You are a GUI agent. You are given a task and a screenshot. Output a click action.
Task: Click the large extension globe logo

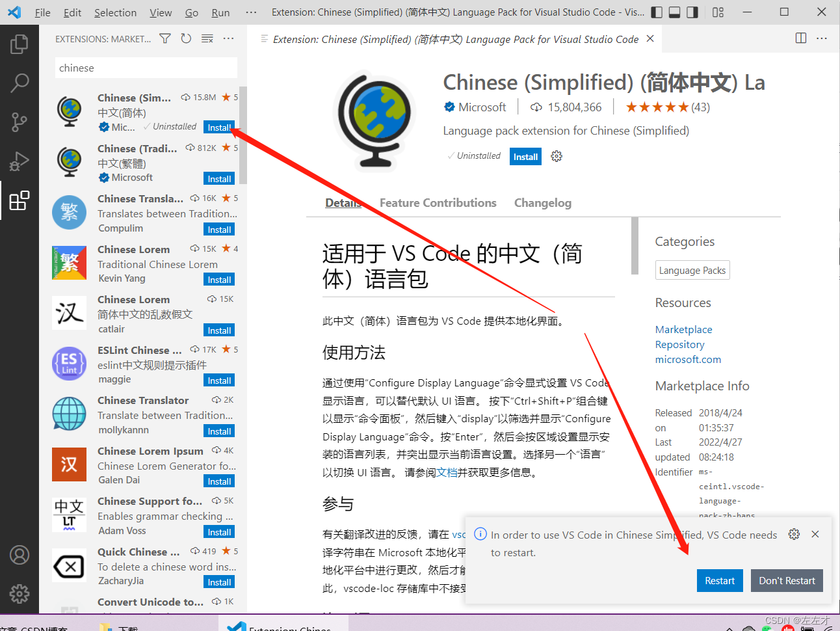[x=376, y=121]
